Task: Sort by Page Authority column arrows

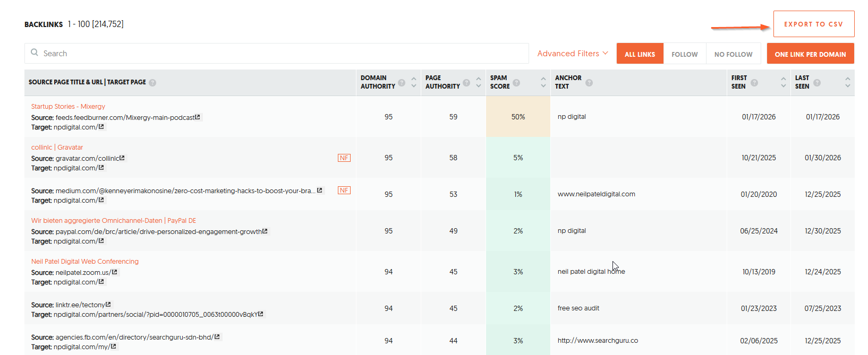Action: point(479,82)
